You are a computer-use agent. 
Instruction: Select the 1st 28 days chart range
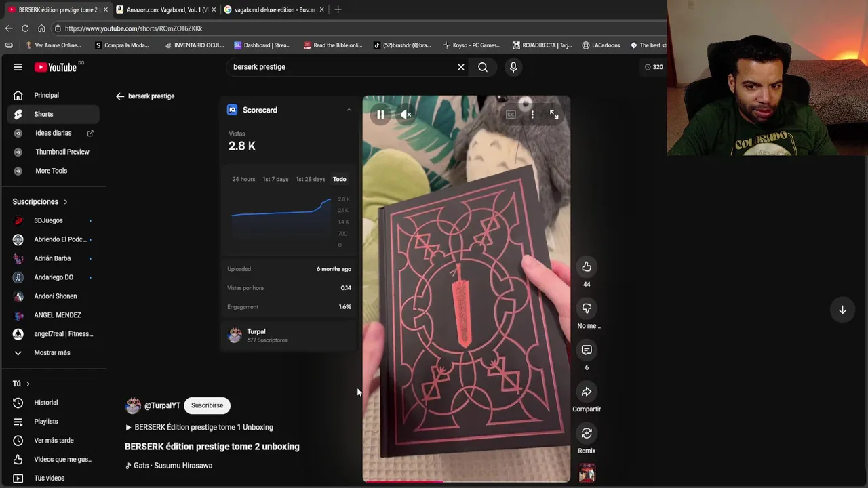pos(311,179)
